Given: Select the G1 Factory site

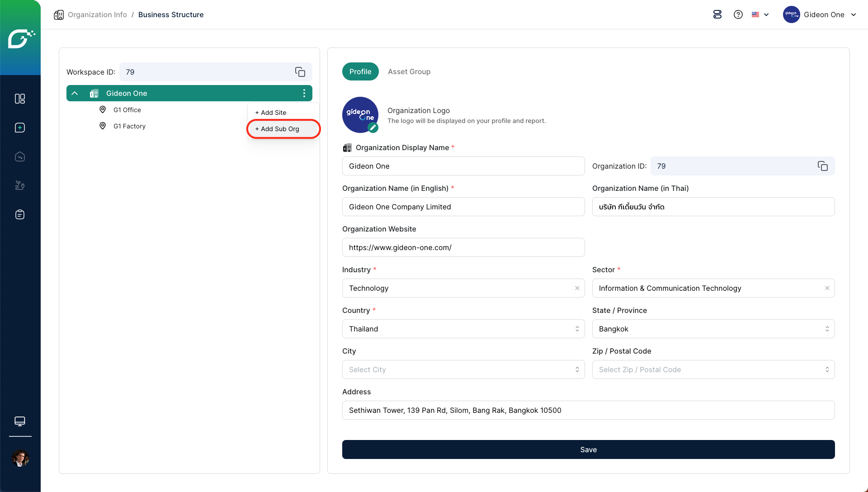Looking at the screenshot, I should (x=129, y=126).
